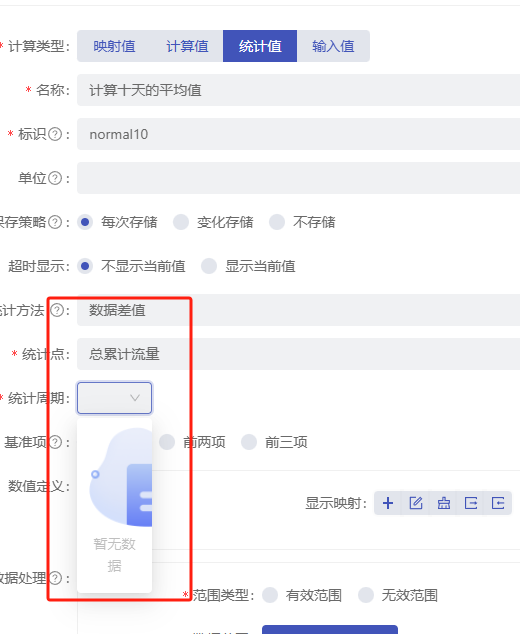Viewport: 520px width, 634px height.
Task: Click the 暂无数据 empty dropdown text
Action: coord(114,555)
